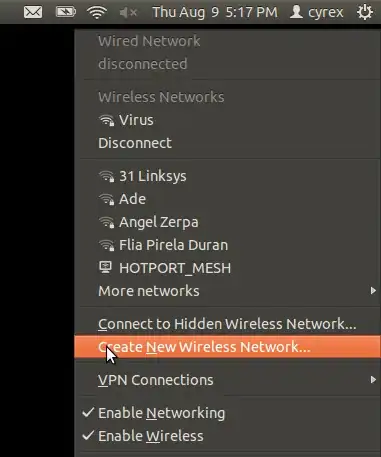This screenshot has height=457, width=381.
Task: Choose Connect to Hidden Wireless Network
Action: [x=227, y=324]
